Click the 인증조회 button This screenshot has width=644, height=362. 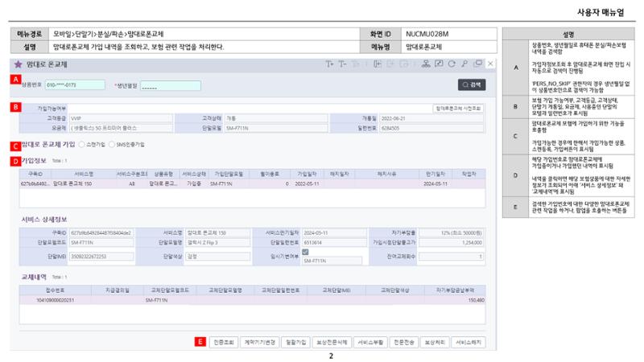pos(224,342)
